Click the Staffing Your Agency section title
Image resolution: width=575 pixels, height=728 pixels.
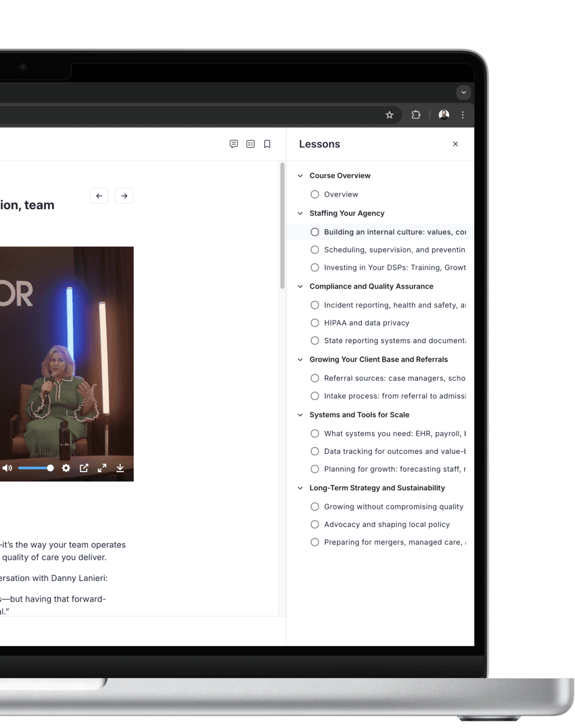347,213
